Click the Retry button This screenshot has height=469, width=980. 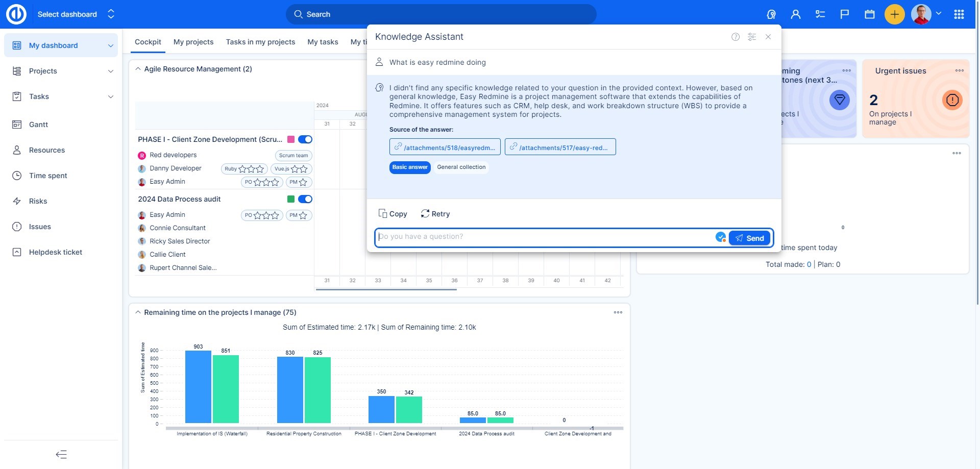tap(435, 214)
